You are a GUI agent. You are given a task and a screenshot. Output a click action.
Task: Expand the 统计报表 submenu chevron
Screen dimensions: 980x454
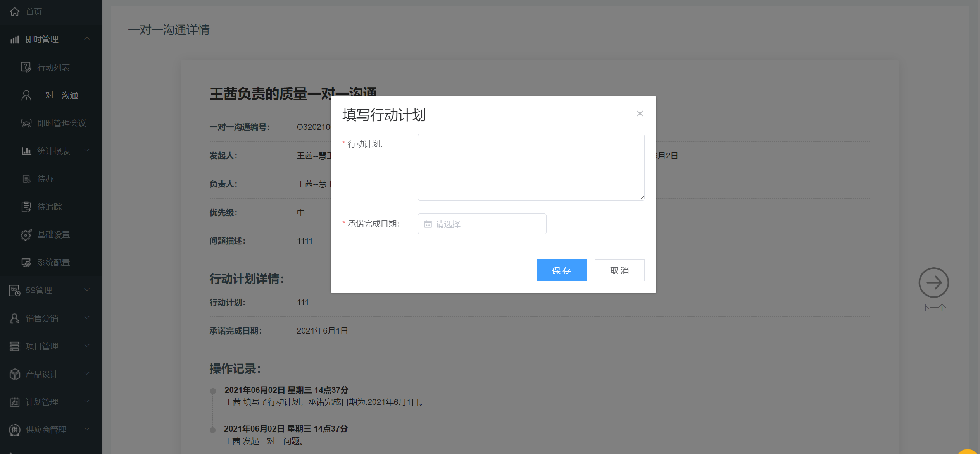[x=87, y=150]
